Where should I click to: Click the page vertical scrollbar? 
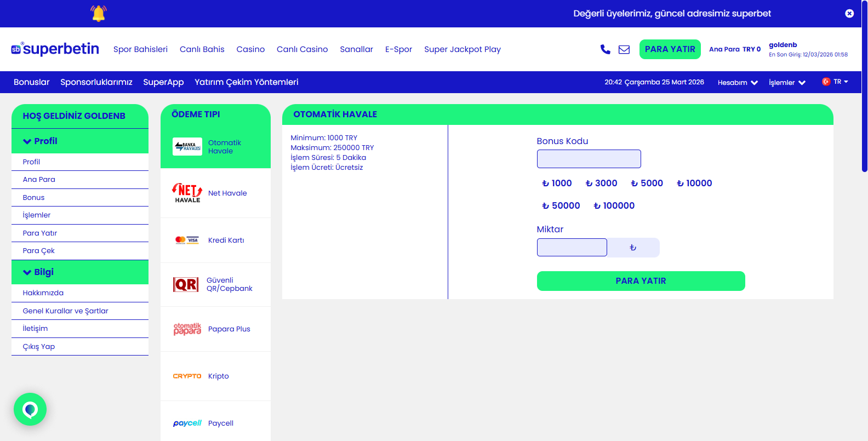(865, 88)
